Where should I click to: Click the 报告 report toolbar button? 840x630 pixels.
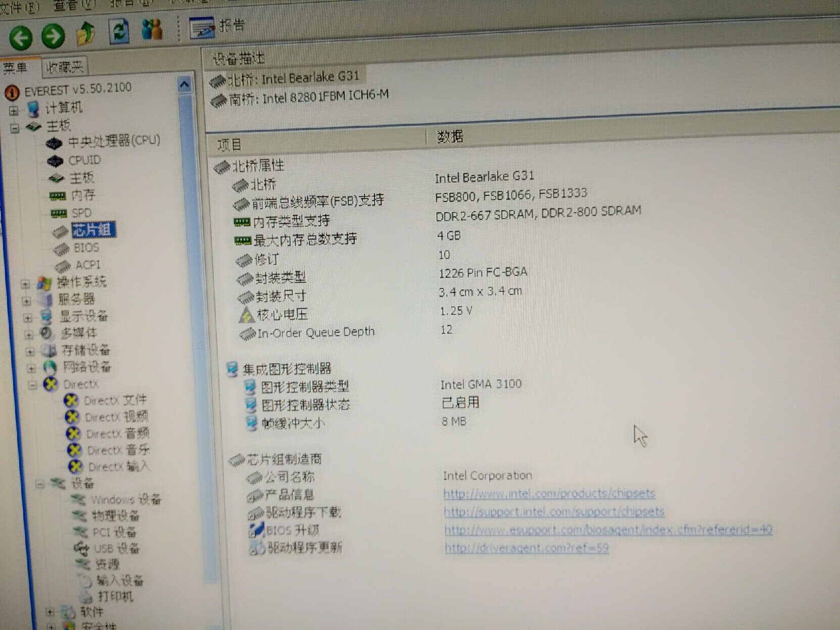pyautogui.click(x=217, y=26)
